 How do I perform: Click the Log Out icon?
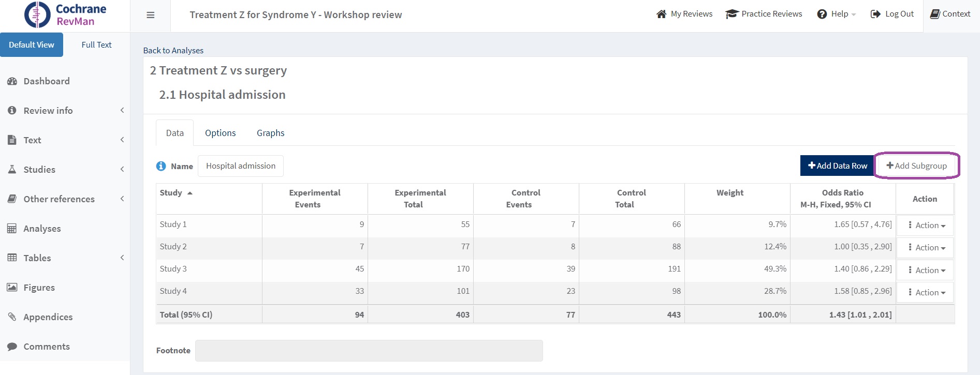[875, 14]
